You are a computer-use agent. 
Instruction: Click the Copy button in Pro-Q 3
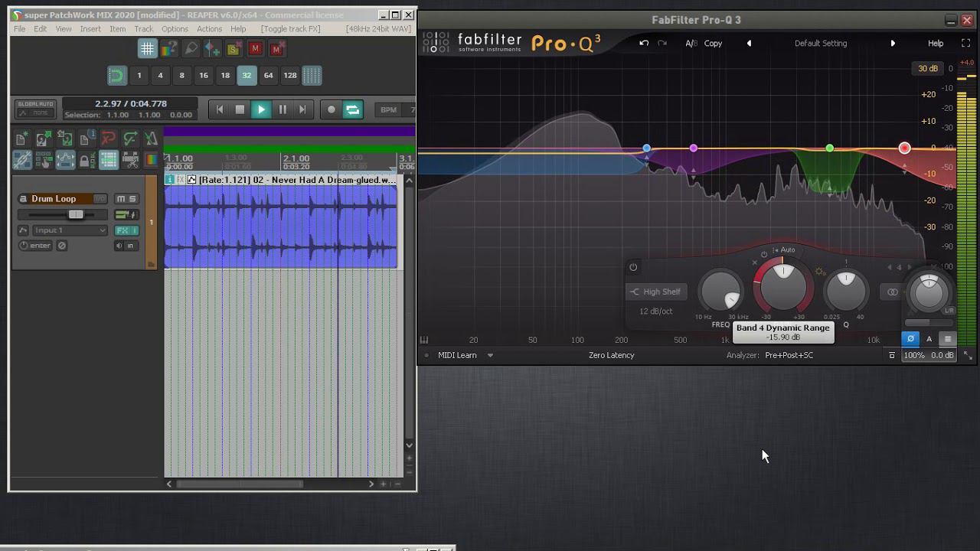713,43
